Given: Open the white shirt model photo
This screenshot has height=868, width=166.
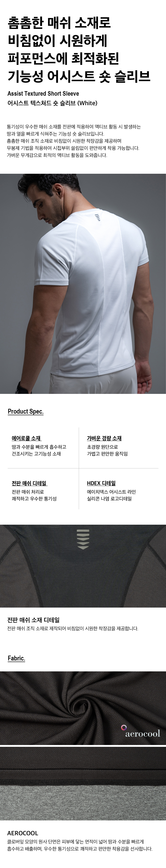Looking at the screenshot, I should click(x=83, y=283).
